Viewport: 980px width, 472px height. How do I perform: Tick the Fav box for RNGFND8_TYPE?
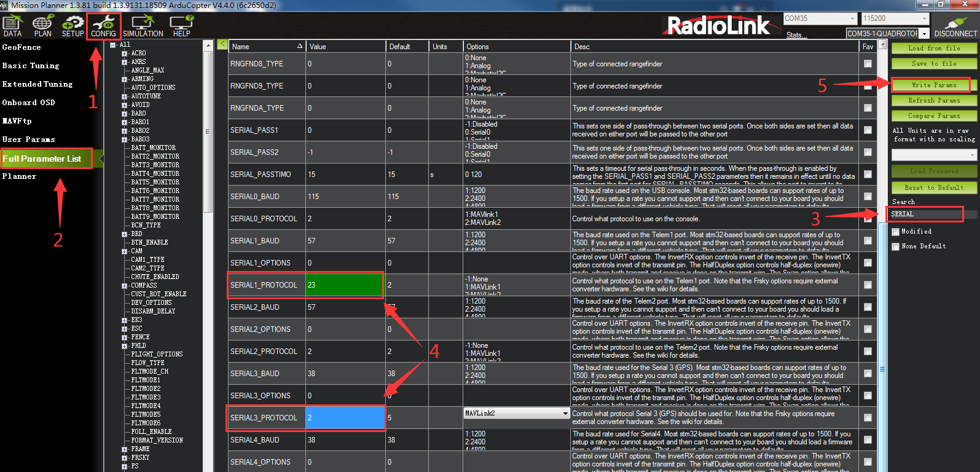coord(868,64)
